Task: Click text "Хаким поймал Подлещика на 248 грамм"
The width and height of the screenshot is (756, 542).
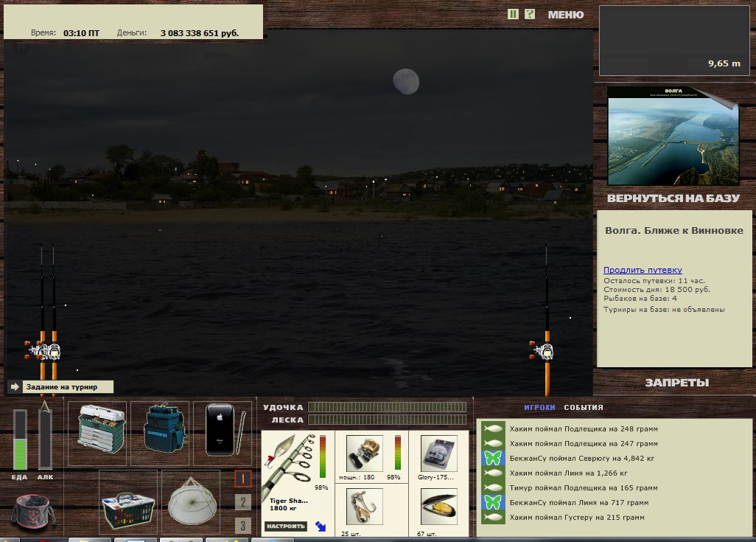Action: (x=584, y=428)
